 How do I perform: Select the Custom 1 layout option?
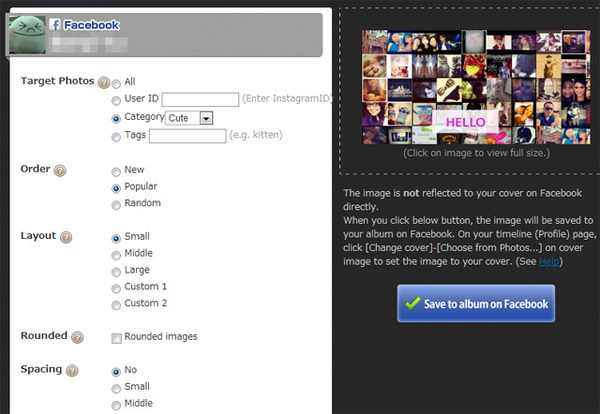point(117,288)
